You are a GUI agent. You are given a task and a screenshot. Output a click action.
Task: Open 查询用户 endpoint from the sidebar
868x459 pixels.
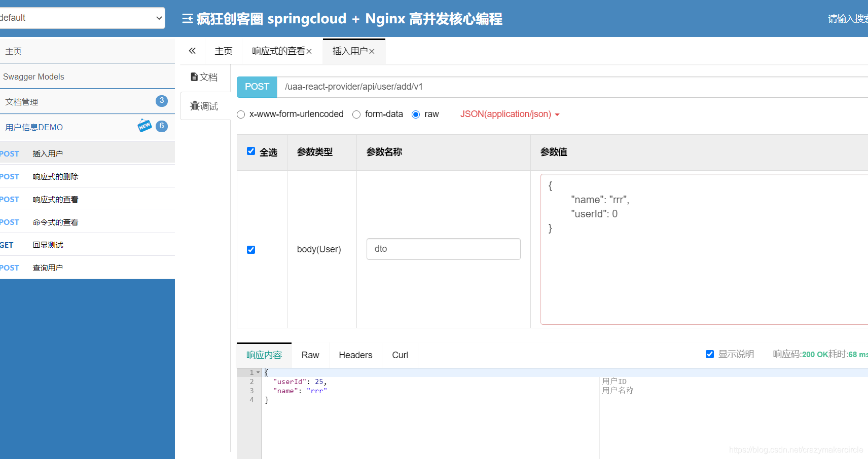[x=48, y=267]
